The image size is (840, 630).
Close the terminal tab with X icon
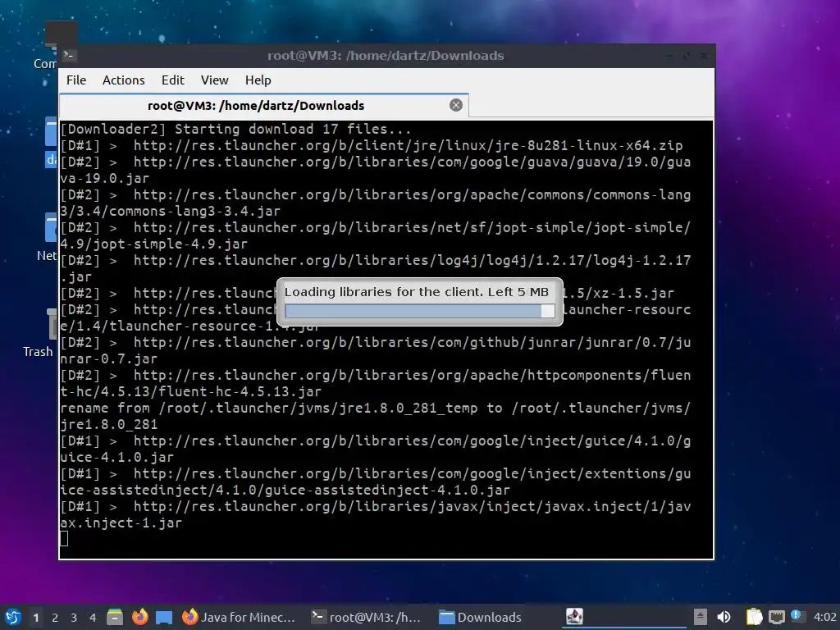(456, 105)
